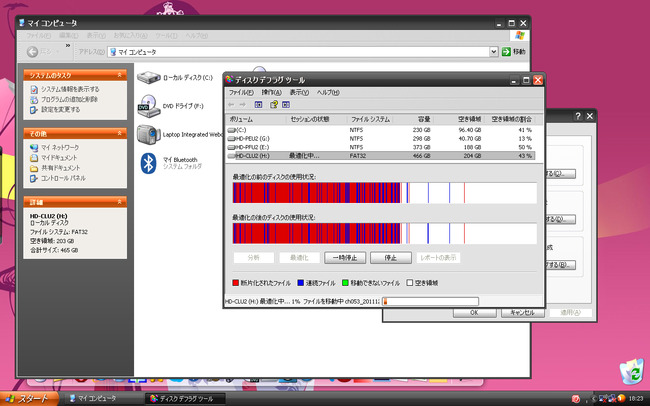Viewport: 650px width, 406px height.
Task: Open ローカル ディスク (C:) drive icon
Action: pyautogui.click(x=148, y=78)
